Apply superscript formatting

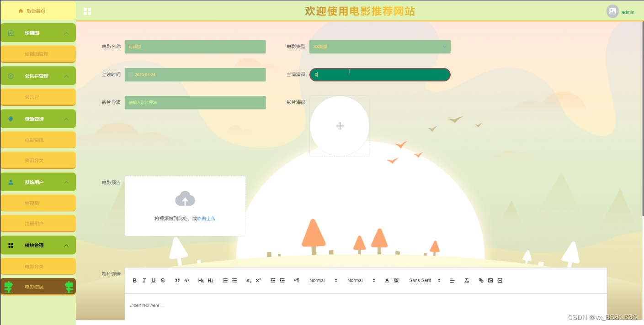pyautogui.click(x=258, y=280)
